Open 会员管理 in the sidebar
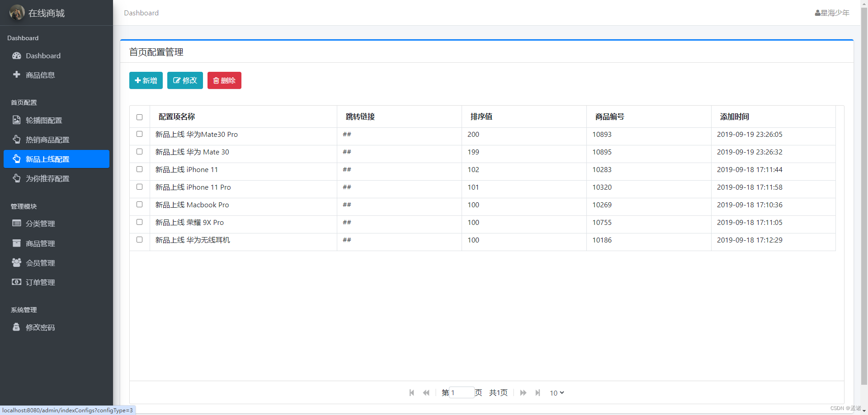 point(57,263)
